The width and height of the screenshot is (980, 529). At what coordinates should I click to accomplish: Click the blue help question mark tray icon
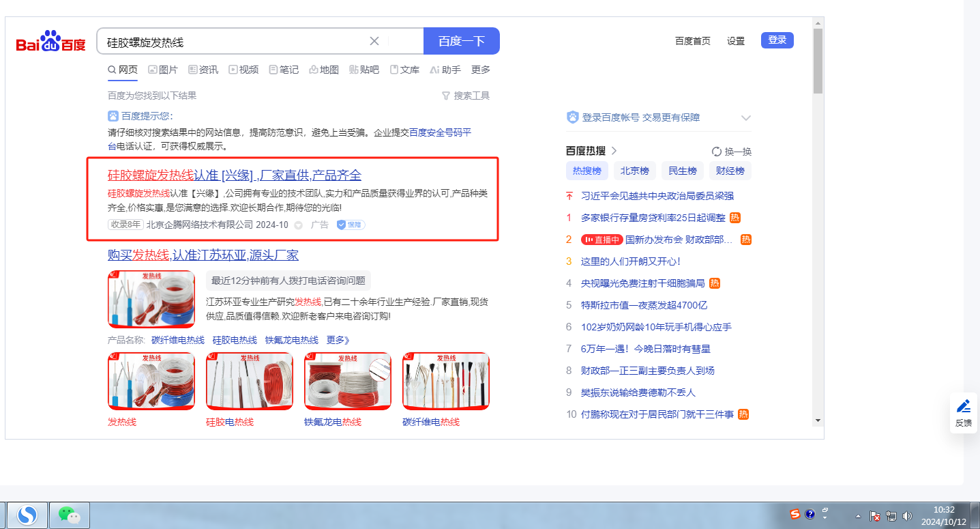coord(810,514)
